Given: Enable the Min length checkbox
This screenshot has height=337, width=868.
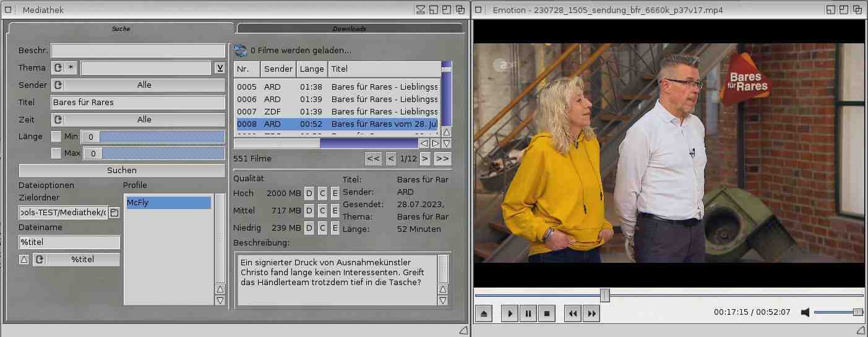Looking at the screenshot, I should click(x=56, y=137).
